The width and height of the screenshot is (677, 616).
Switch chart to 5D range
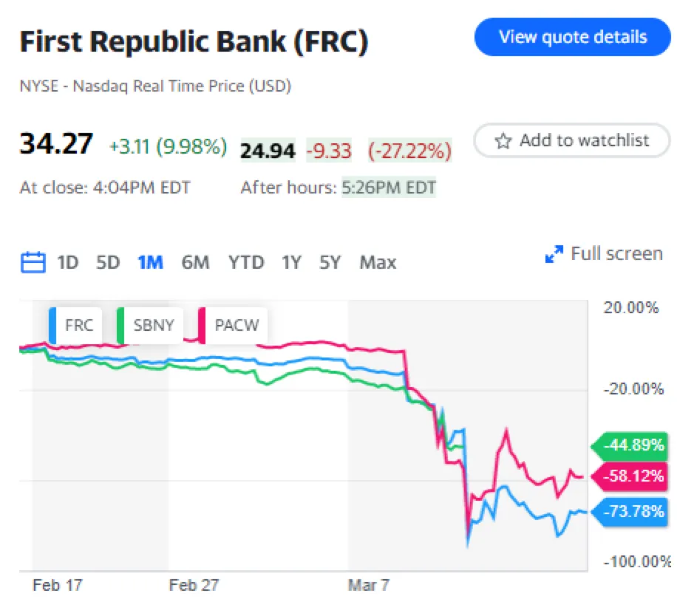[x=108, y=262]
